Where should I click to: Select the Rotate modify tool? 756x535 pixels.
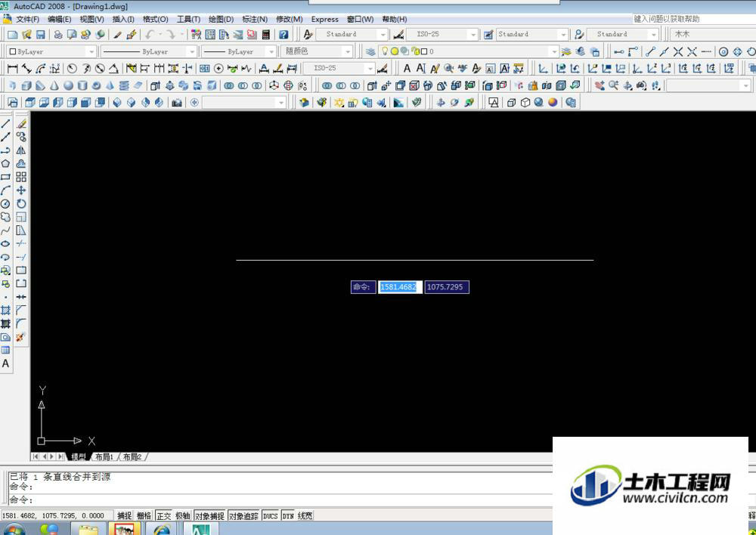[21, 204]
